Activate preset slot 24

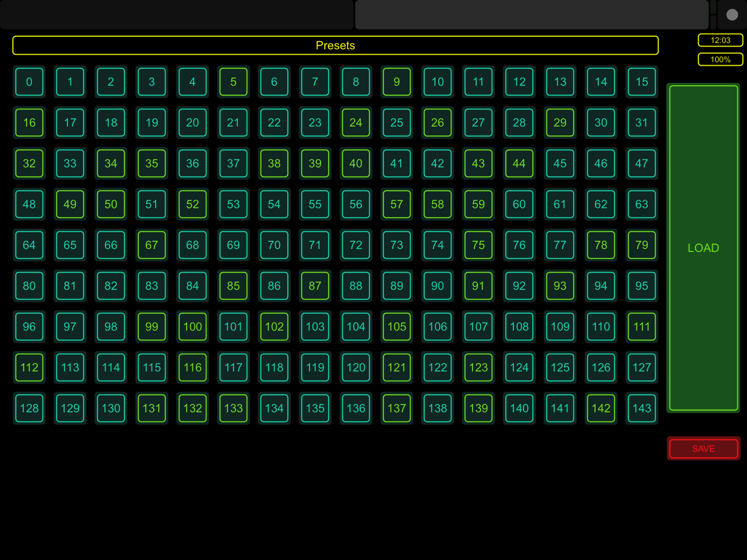pyautogui.click(x=356, y=123)
